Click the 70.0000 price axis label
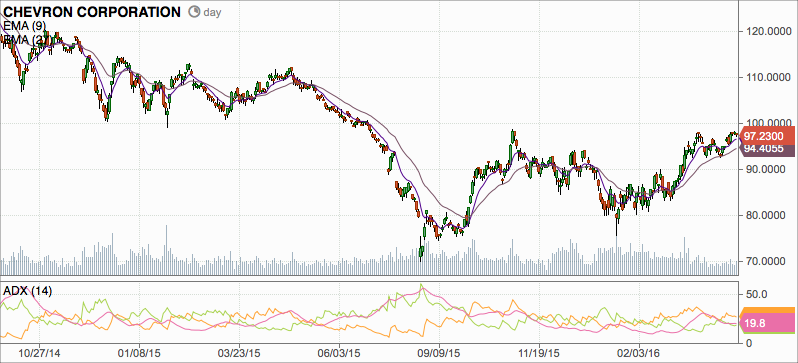The image size is (798, 363). 766,262
